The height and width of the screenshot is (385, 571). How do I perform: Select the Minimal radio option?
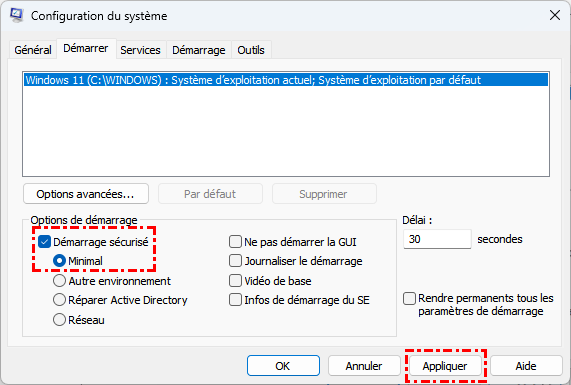(59, 261)
